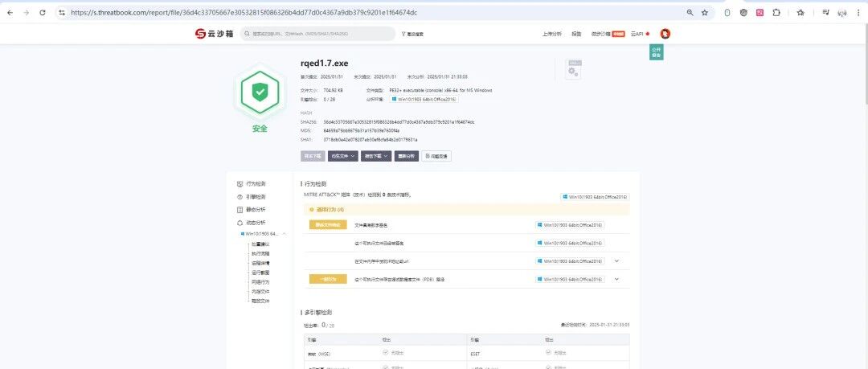This screenshot has height=369, width=868.
Task: Select 运行截图 in the sidebar tree
Action: (x=260, y=273)
